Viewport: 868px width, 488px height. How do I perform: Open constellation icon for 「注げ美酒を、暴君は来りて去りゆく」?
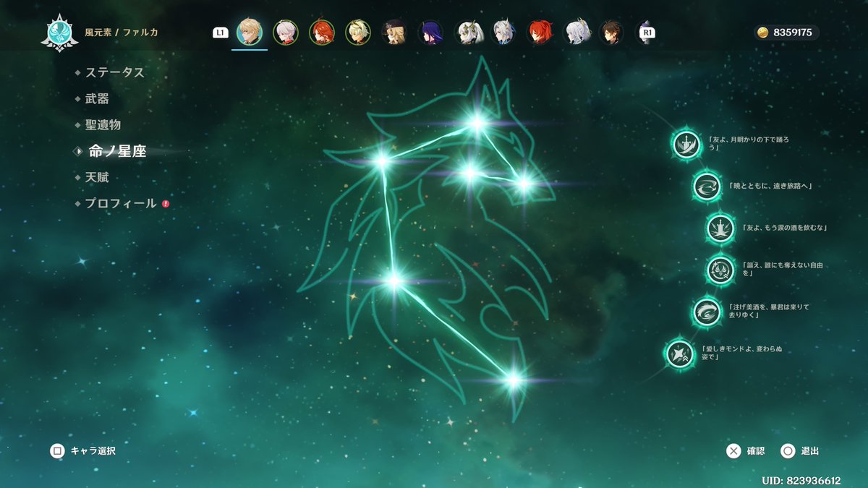(706, 312)
